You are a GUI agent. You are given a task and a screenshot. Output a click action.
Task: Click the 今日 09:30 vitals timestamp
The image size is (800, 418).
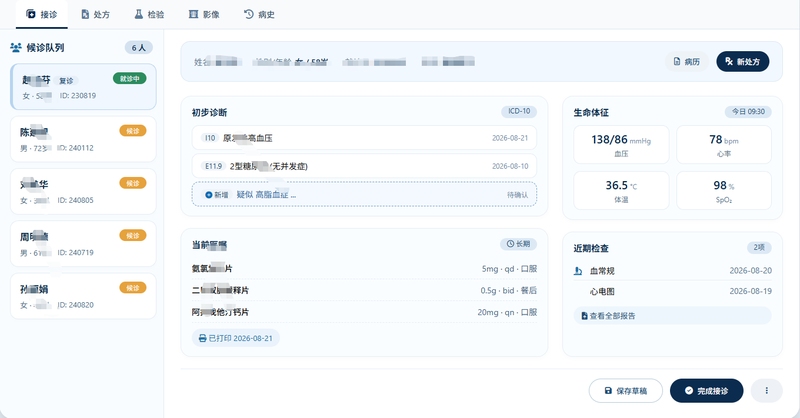tap(748, 112)
